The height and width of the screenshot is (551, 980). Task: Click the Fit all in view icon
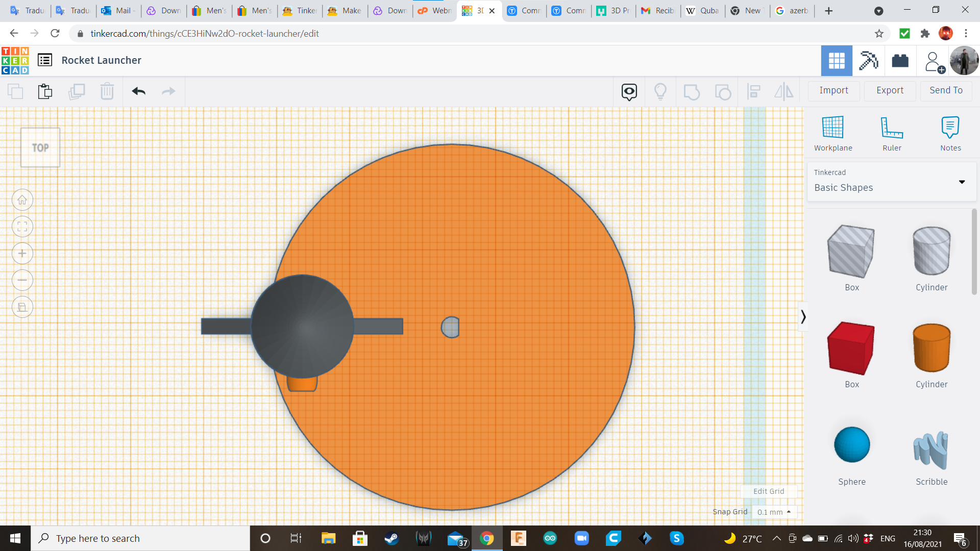pos(22,227)
